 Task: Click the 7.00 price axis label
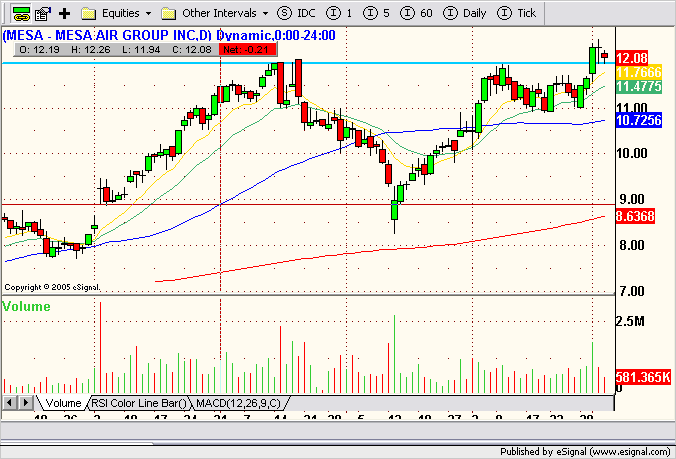pos(632,291)
